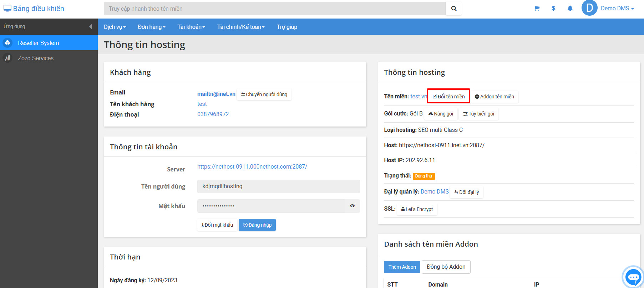The height and width of the screenshot is (288, 644).
Task: Click the Host https://nethost-0911.inet.vn:2087/ text
Action: pyautogui.click(x=434, y=145)
